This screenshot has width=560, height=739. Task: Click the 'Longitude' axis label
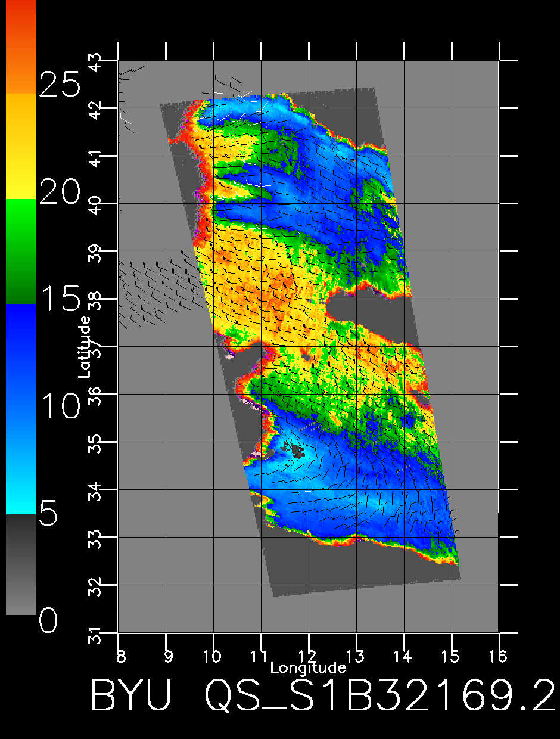tap(308, 667)
